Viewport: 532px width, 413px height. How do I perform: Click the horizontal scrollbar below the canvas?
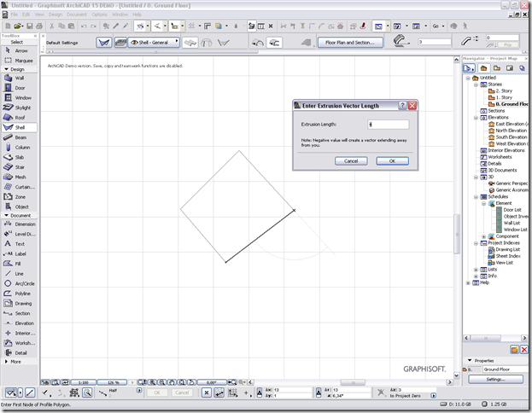(353, 382)
